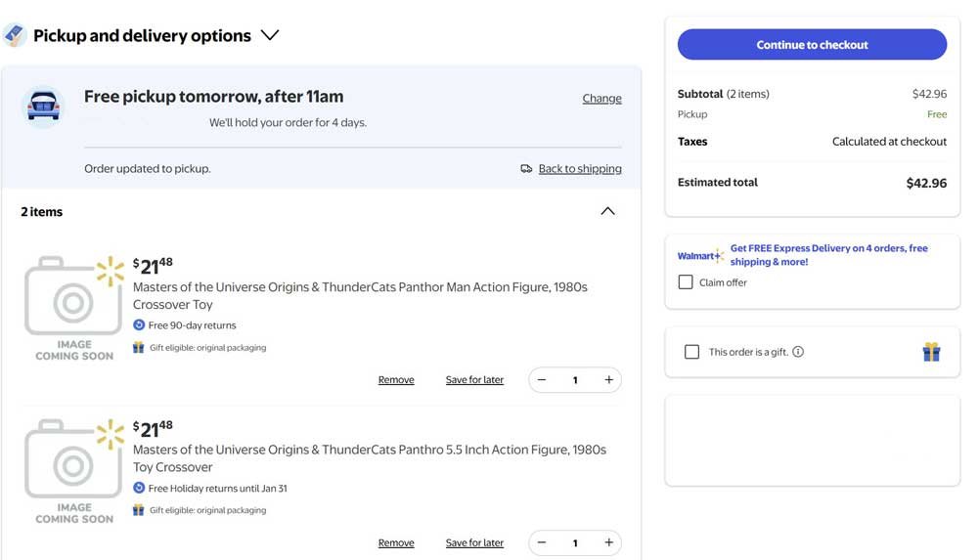This screenshot has height=560, width=978.
Task: Click the free 90-day returns icon
Action: (139, 325)
